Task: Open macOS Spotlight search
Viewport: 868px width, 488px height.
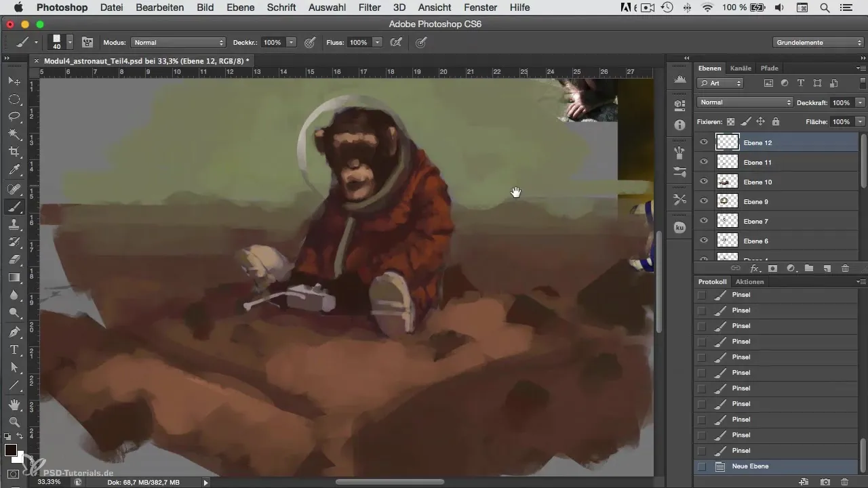Action: coord(825,7)
